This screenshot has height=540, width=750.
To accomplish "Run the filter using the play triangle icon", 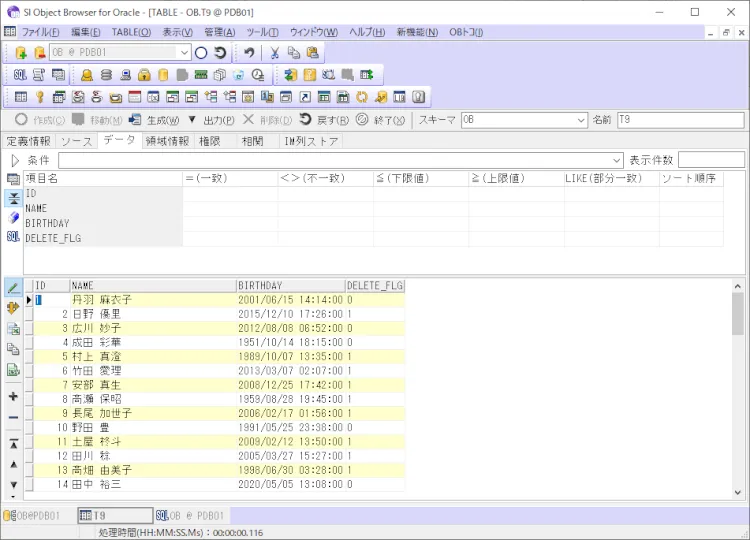I will pyautogui.click(x=14, y=160).
